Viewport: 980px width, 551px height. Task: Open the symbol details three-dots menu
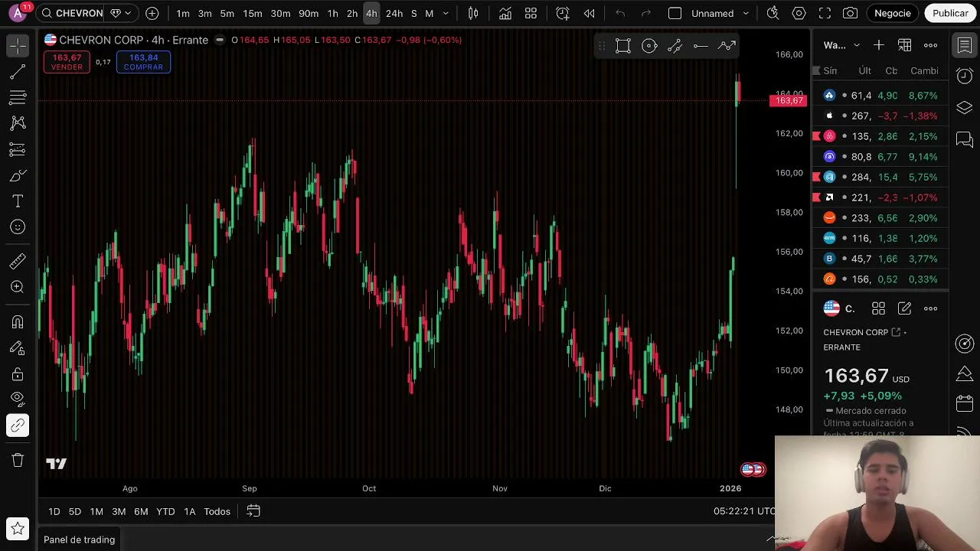[x=930, y=308]
